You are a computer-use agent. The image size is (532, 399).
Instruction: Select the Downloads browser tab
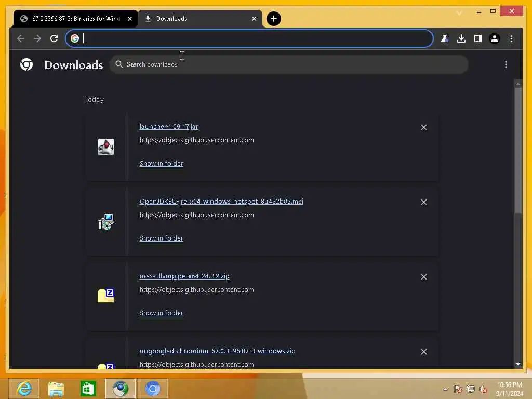(200, 19)
